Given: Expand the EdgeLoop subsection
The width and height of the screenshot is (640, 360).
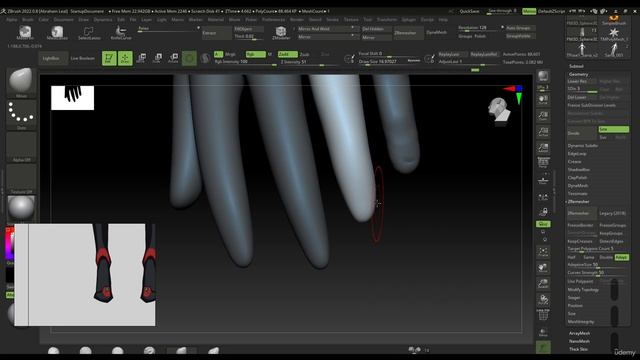Looking at the screenshot, I should click(x=577, y=154).
